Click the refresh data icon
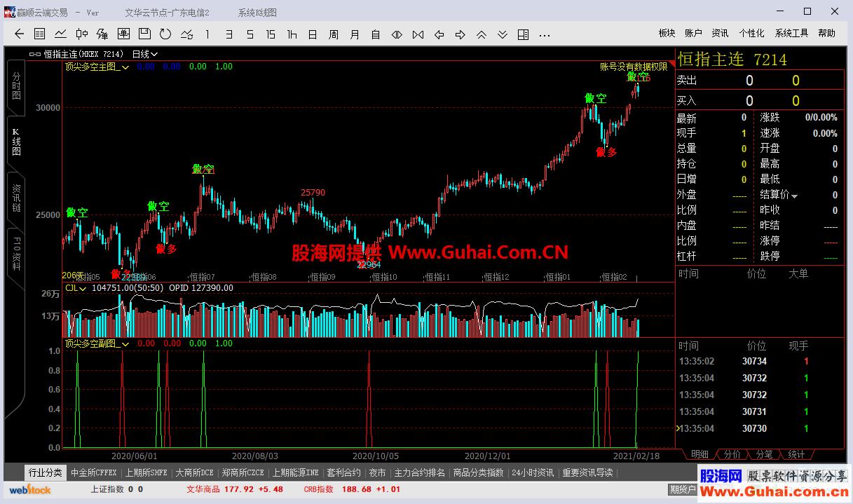Image resolution: width=853 pixels, height=504 pixels. tap(165, 34)
